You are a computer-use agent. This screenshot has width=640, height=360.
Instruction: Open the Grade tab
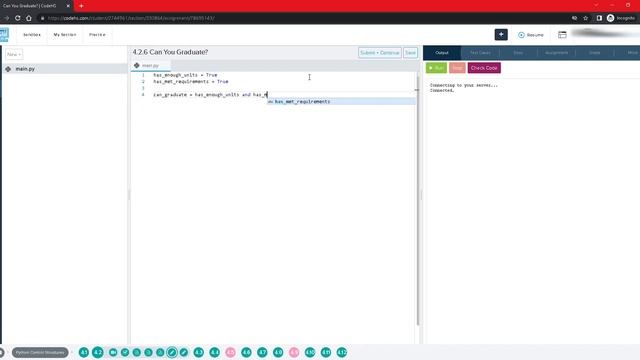(x=594, y=53)
